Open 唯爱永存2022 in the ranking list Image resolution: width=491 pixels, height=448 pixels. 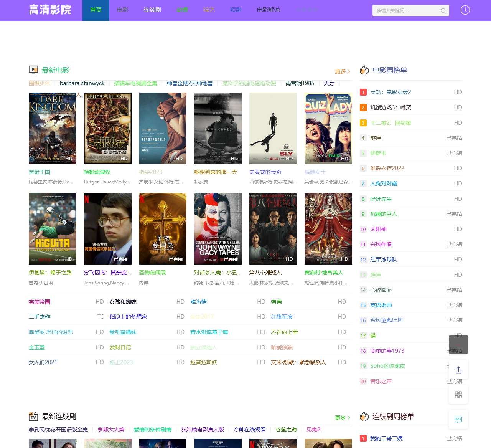(387, 168)
